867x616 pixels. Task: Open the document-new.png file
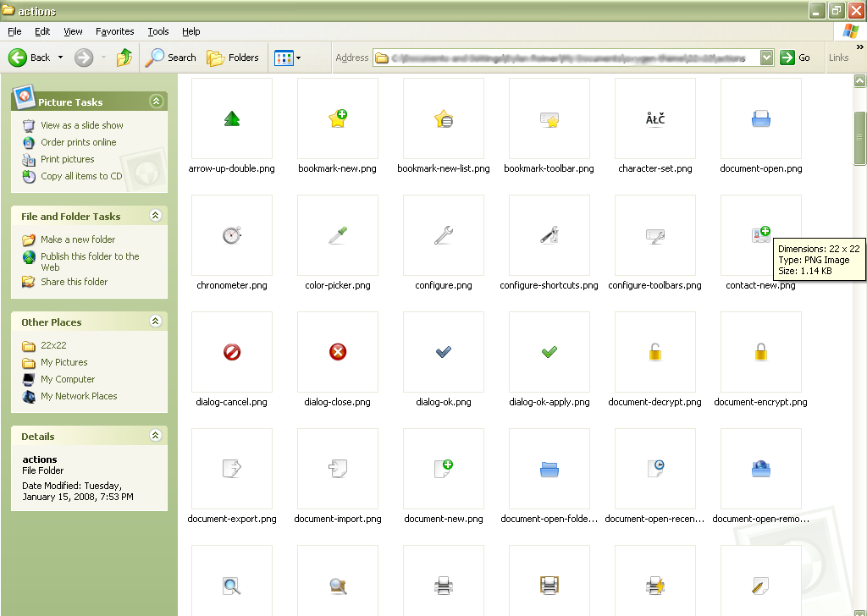coord(443,468)
